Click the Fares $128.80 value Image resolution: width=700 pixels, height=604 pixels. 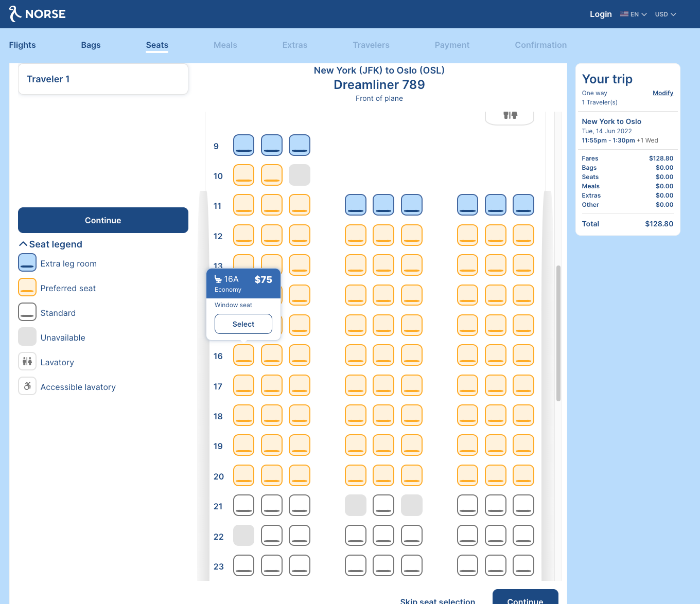click(x=661, y=158)
